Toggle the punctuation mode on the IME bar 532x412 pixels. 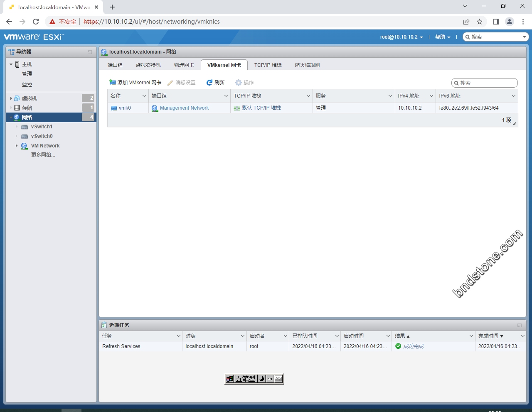coord(270,379)
